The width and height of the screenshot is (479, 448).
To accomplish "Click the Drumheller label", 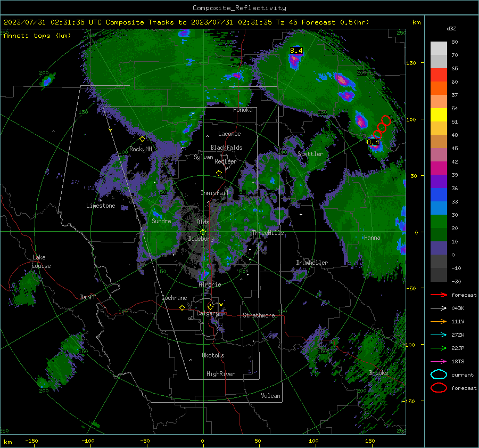I will (312, 263).
